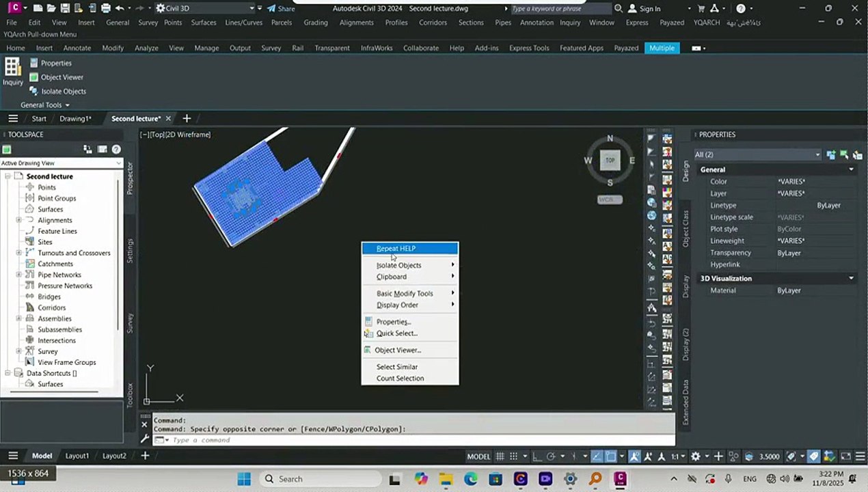
Task: Click the search magnifier icon in title bar
Action: pyautogui.click(x=618, y=8)
